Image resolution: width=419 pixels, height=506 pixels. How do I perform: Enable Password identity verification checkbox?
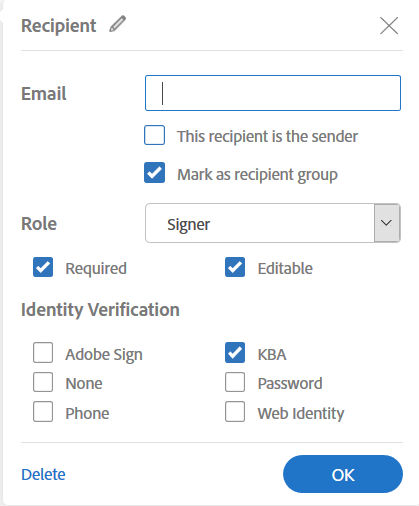pyautogui.click(x=235, y=382)
